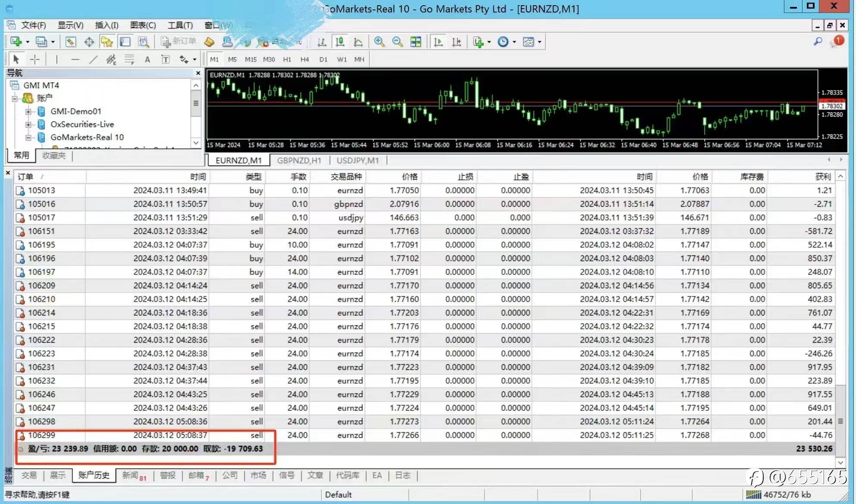The image size is (856, 504).
Task: Open the tile windows grid icon
Action: [415, 42]
